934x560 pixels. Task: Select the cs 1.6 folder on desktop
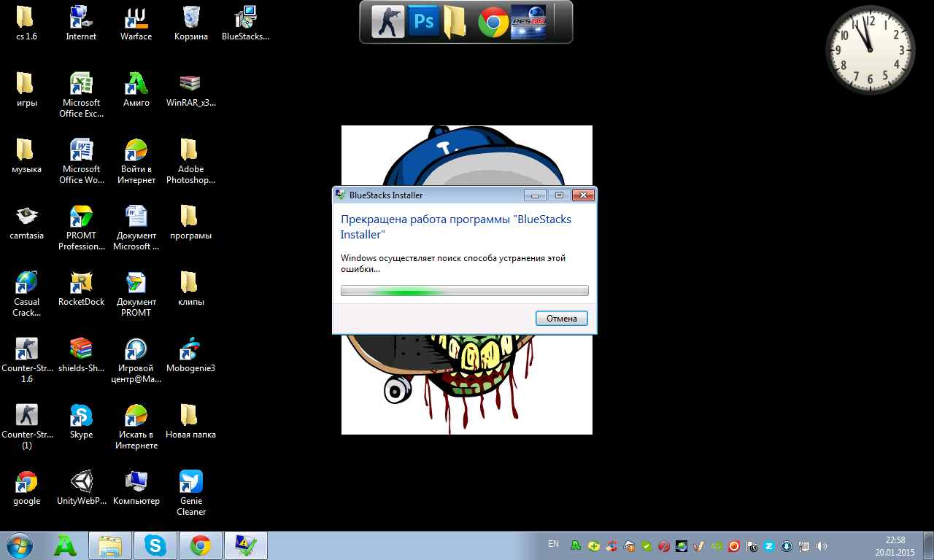[26, 23]
